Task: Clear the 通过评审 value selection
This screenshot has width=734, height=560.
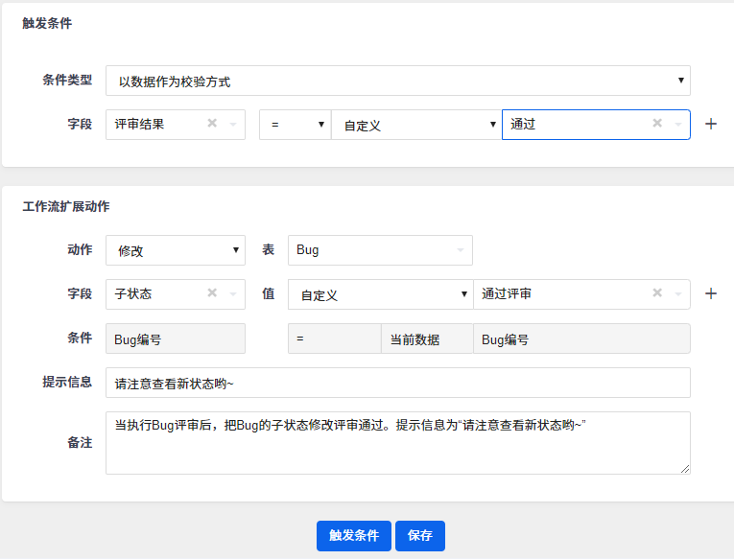Action: pyautogui.click(x=657, y=293)
